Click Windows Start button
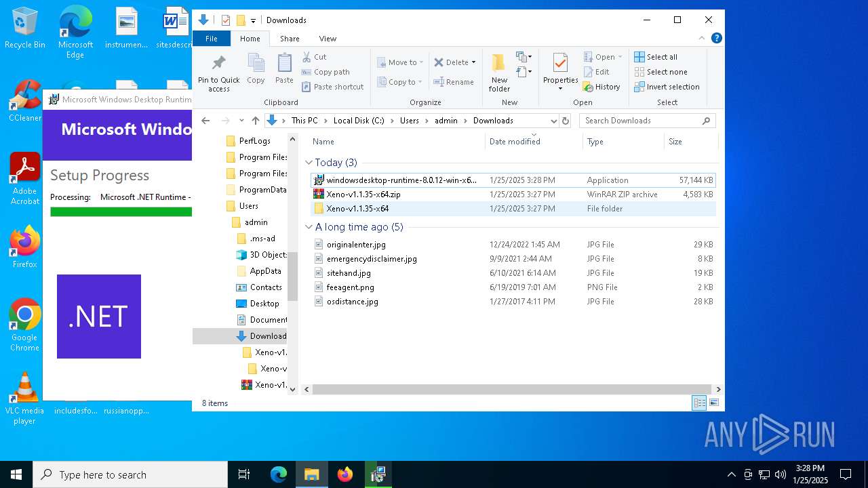This screenshot has width=868, height=488. (16, 474)
